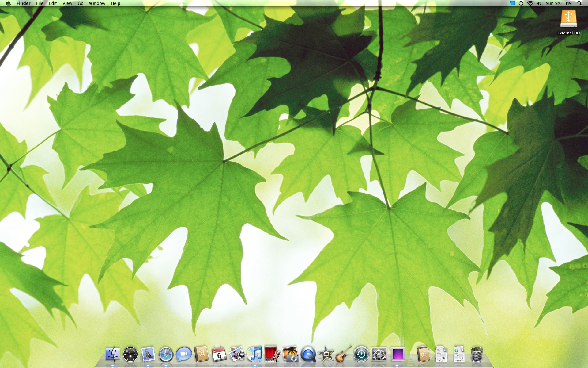Image resolution: width=588 pixels, height=368 pixels.
Task: Open the Help menu
Action: [x=115, y=3]
